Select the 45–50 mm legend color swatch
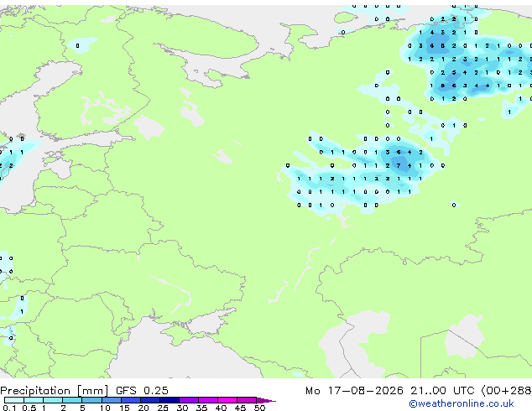 point(247,400)
